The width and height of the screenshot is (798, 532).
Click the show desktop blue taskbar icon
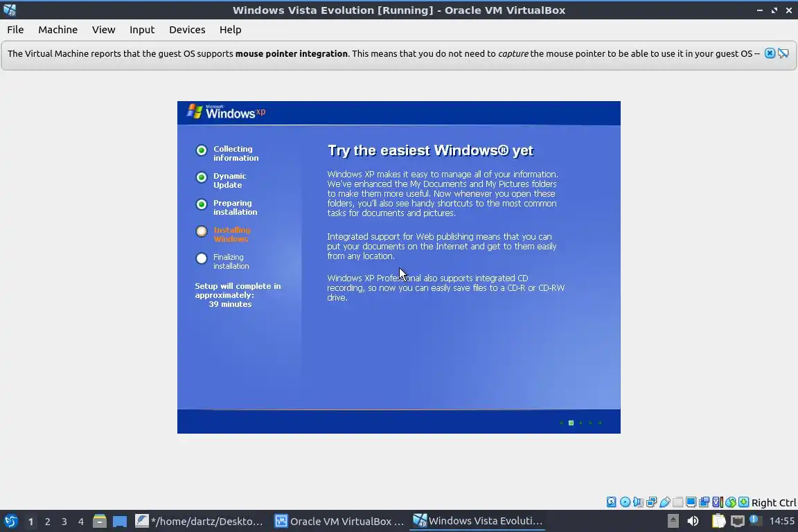click(120, 522)
